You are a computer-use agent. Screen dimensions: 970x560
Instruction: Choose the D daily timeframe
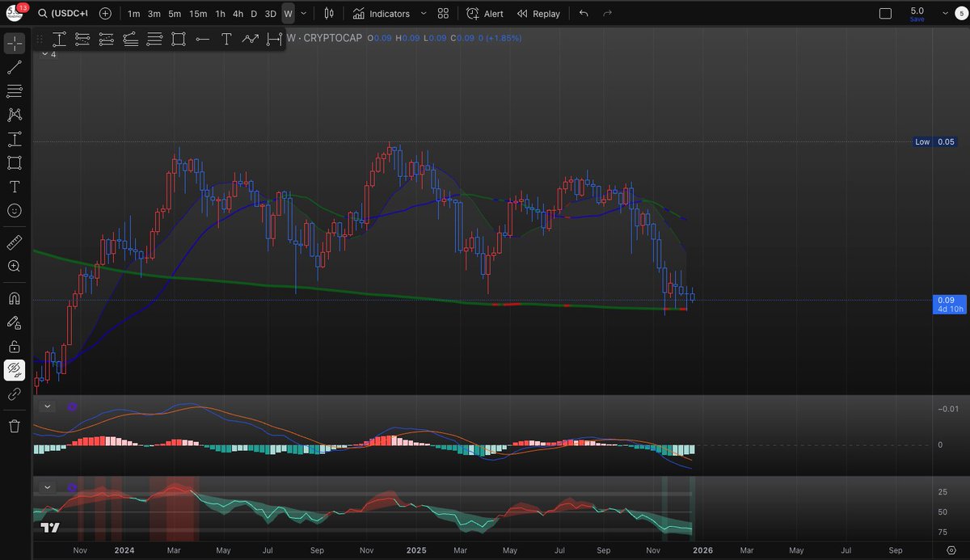tap(254, 14)
